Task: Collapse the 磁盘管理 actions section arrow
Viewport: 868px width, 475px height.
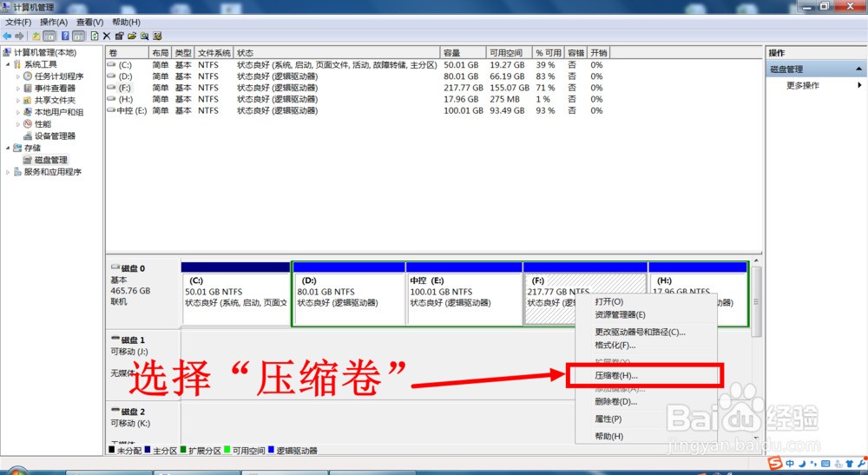Action: click(x=858, y=69)
